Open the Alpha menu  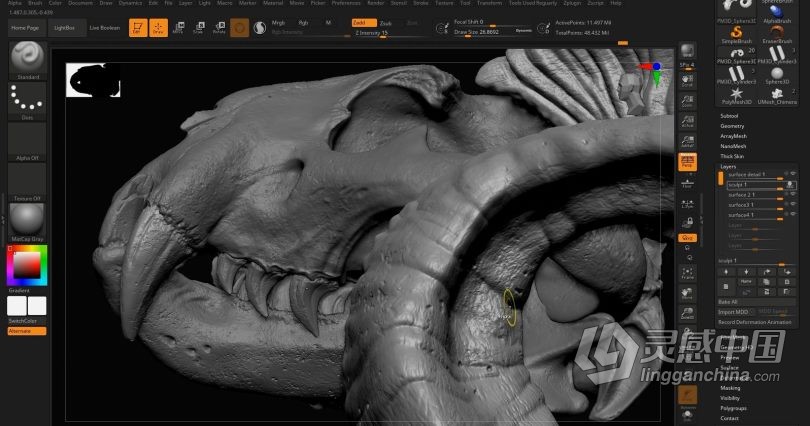14,3
